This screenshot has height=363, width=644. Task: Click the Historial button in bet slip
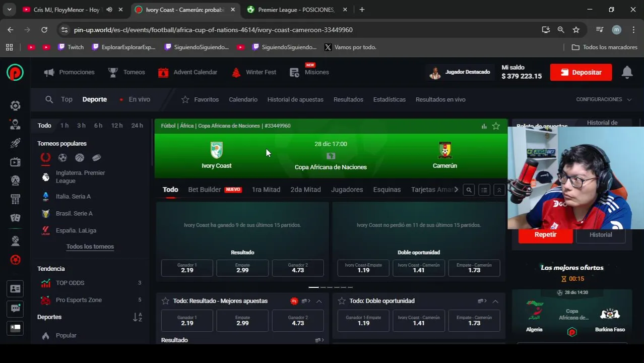tap(601, 235)
